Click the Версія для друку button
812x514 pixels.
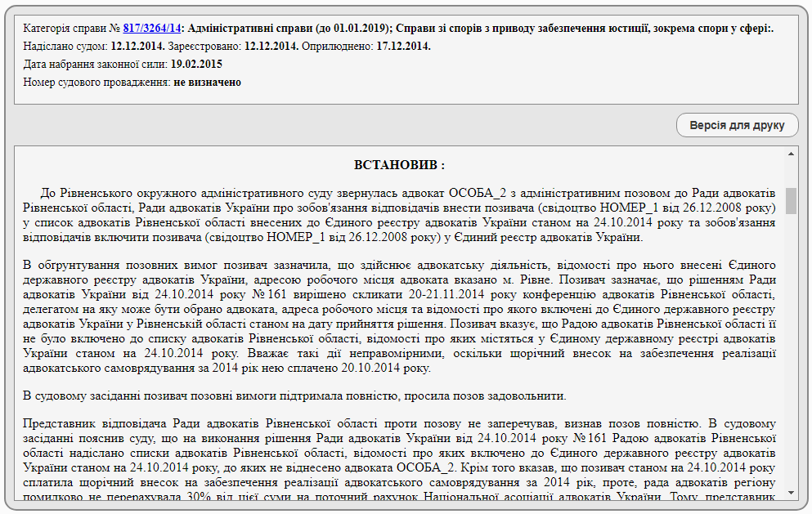[x=737, y=125]
